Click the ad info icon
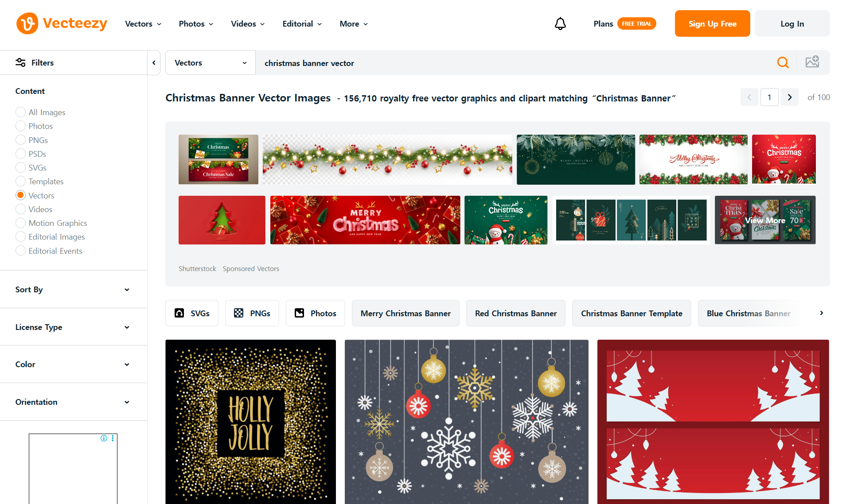The height and width of the screenshot is (504, 846). (x=104, y=438)
